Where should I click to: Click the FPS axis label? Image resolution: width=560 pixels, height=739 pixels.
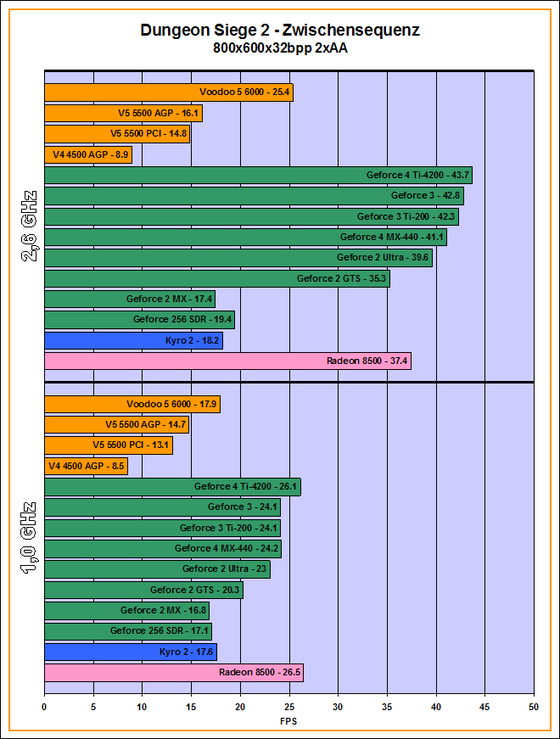click(x=288, y=721)
